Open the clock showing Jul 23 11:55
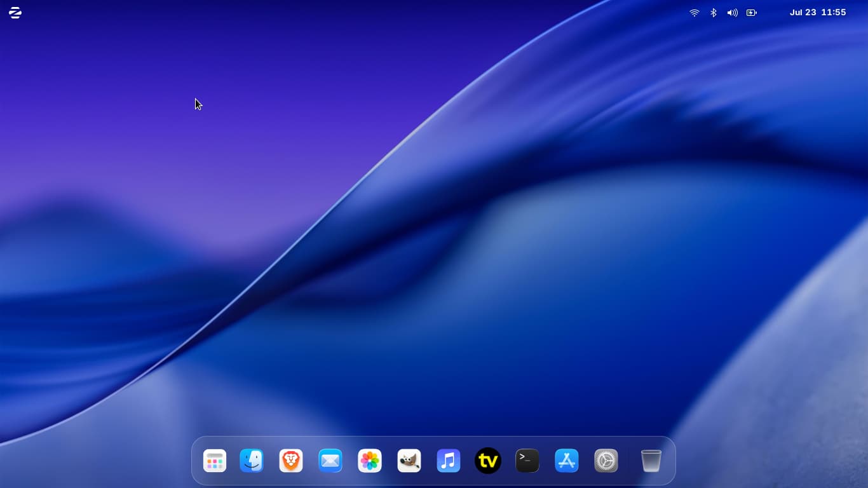The image size is (868, 488). pyautogui.click(x=818, y=13)
